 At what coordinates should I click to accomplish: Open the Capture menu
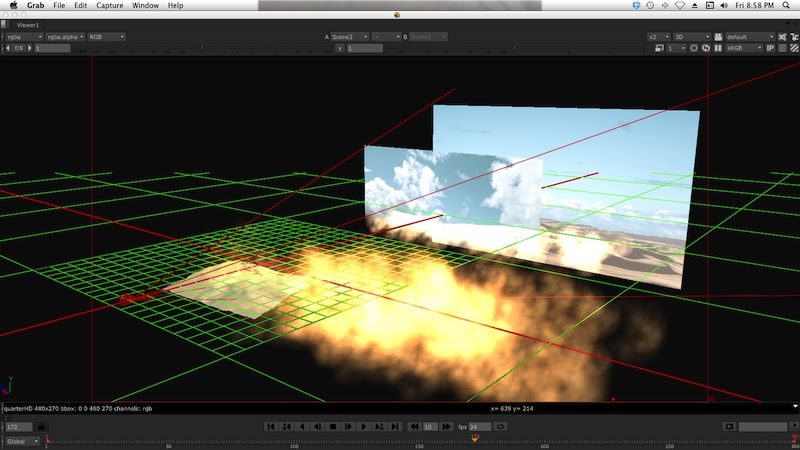pyautogui.click(x=110, y=5)
